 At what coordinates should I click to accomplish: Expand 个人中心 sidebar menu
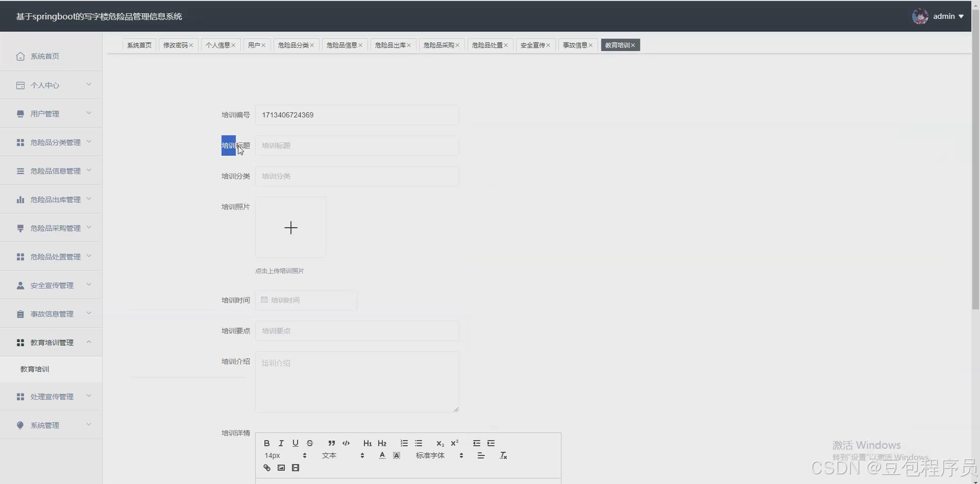(51, 85)
